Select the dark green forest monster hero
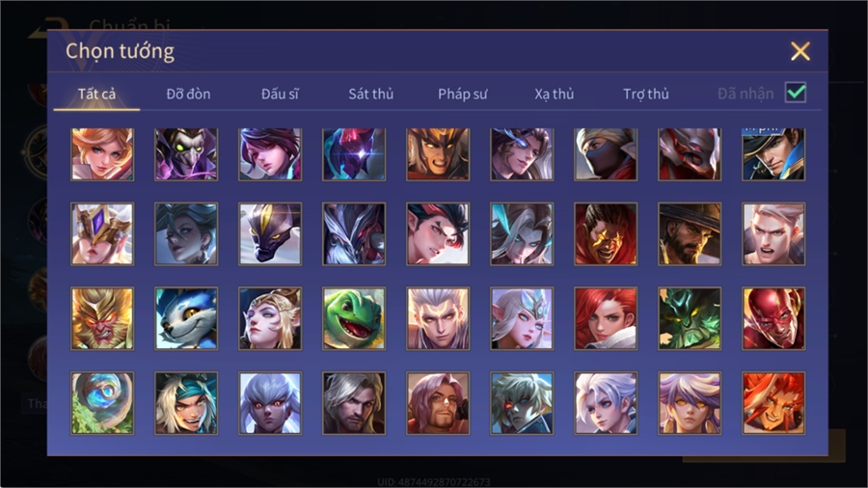The width and height of the screenshot is (868, 488). coord(690,318)
